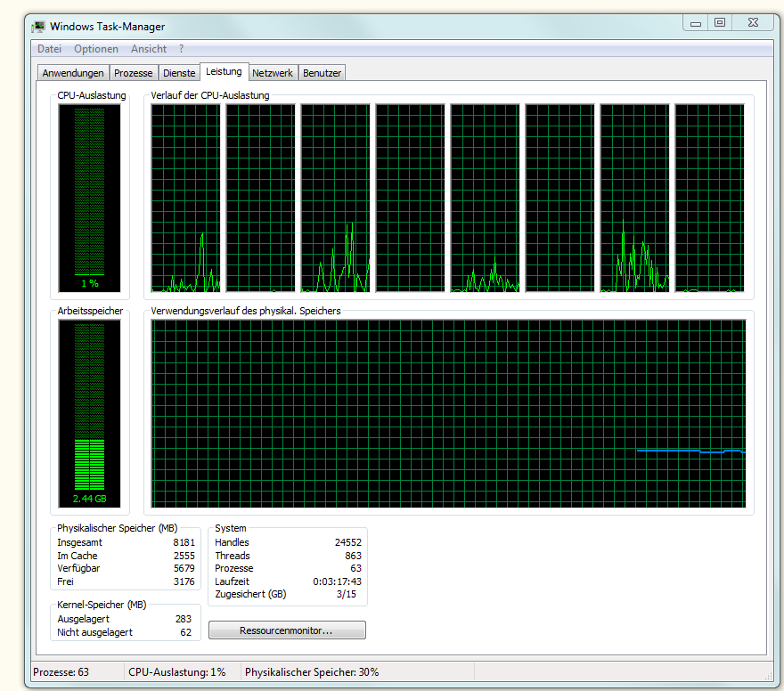Click the Laufzeit value 0:03:17:43
This screenshot has width=784, height=691.
point(337,581)
